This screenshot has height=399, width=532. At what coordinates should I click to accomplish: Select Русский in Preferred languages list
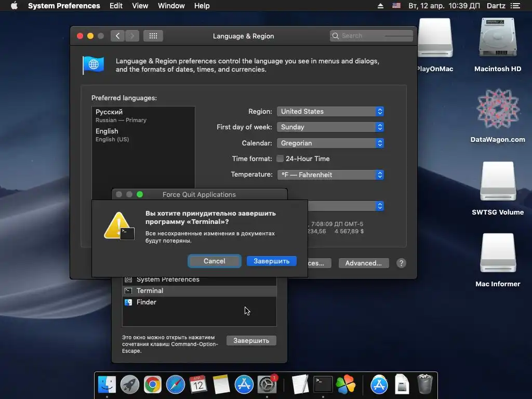[143, 116]
